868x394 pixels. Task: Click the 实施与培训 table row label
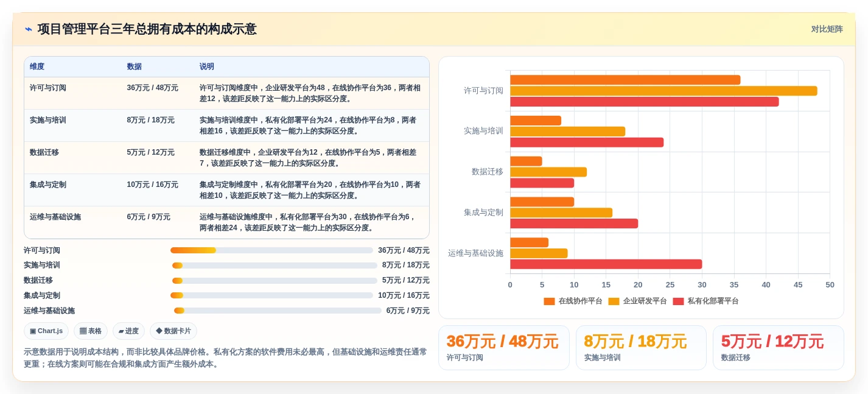click(x=48, y=120)
